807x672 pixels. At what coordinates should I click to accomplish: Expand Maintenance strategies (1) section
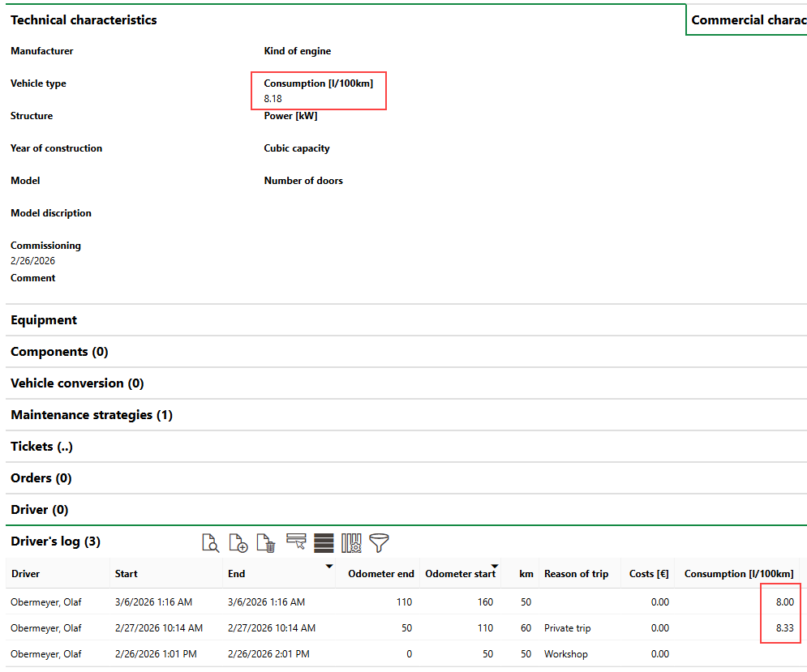point(91,415)
